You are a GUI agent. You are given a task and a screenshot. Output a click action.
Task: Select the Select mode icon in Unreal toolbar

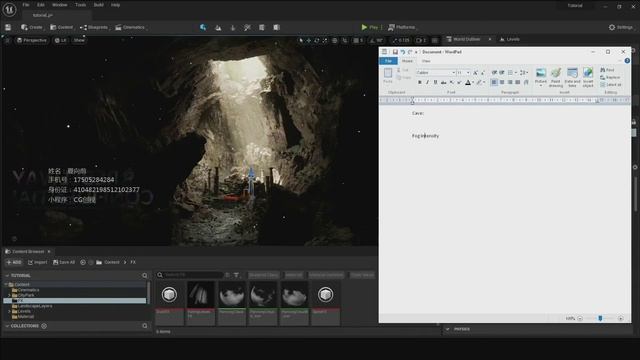[x=203, y=27]
